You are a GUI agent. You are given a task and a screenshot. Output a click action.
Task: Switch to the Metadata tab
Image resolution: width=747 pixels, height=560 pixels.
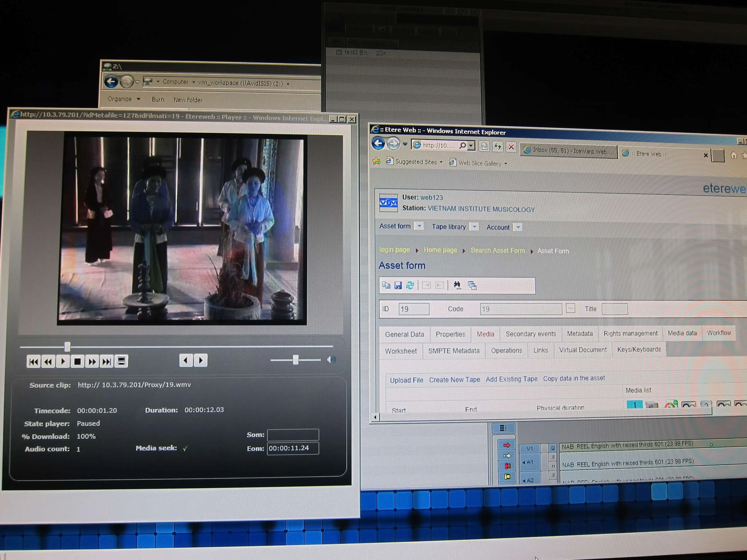[x=579, y=333]
